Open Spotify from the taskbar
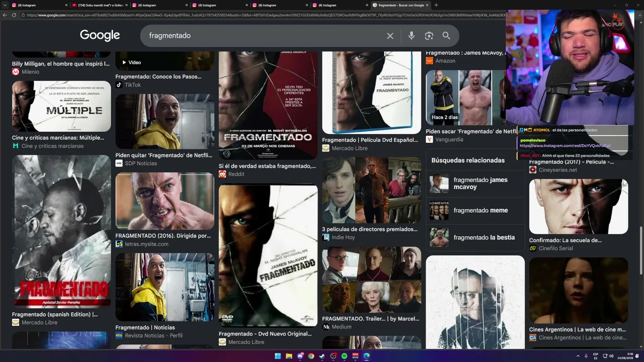 [344, 356]
